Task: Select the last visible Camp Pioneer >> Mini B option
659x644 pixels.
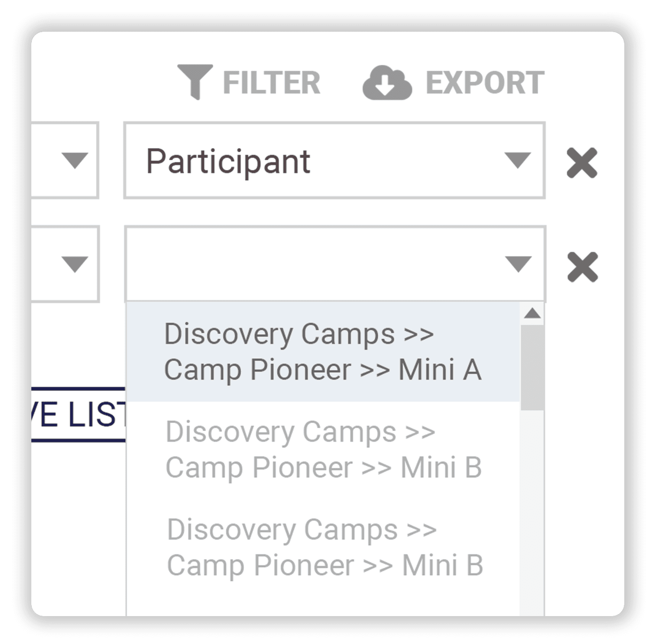Action: [325, 547]
